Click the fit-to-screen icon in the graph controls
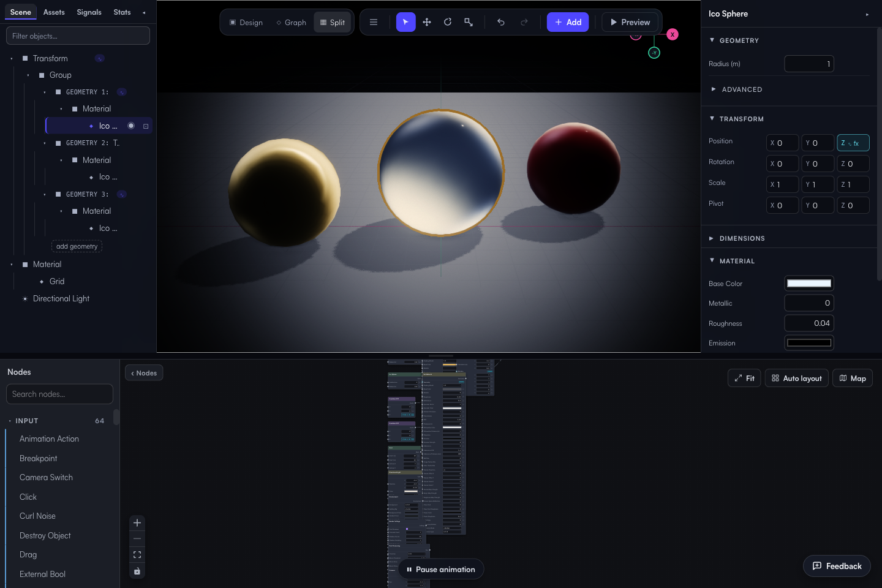This screenshot has height=588, width=882. tap(137, 555)
